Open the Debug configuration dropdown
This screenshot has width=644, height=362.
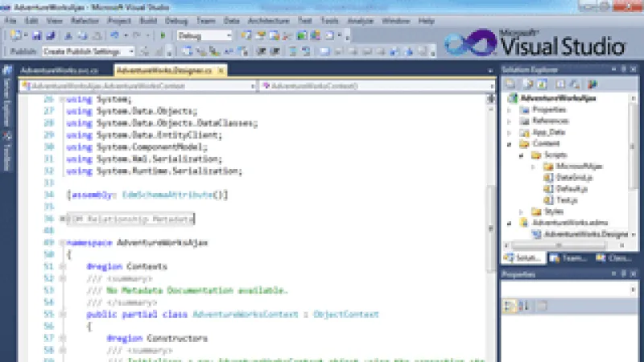point(204,35)
